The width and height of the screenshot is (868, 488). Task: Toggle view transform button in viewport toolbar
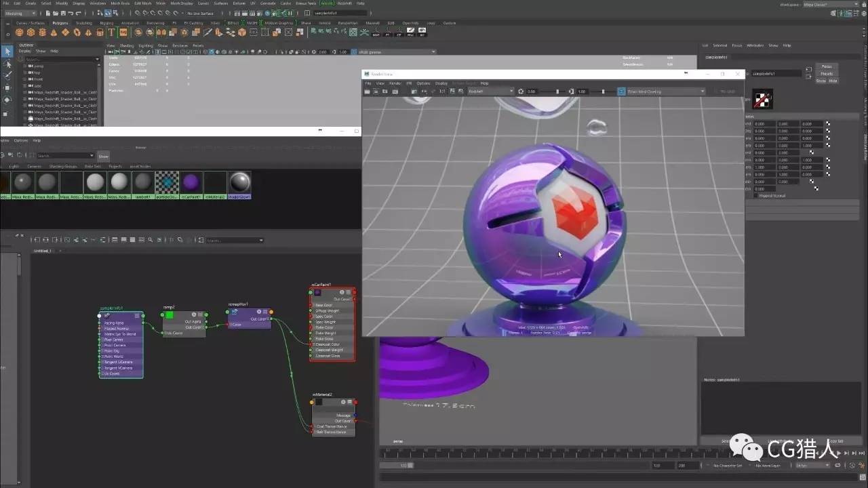coord(353,52)
